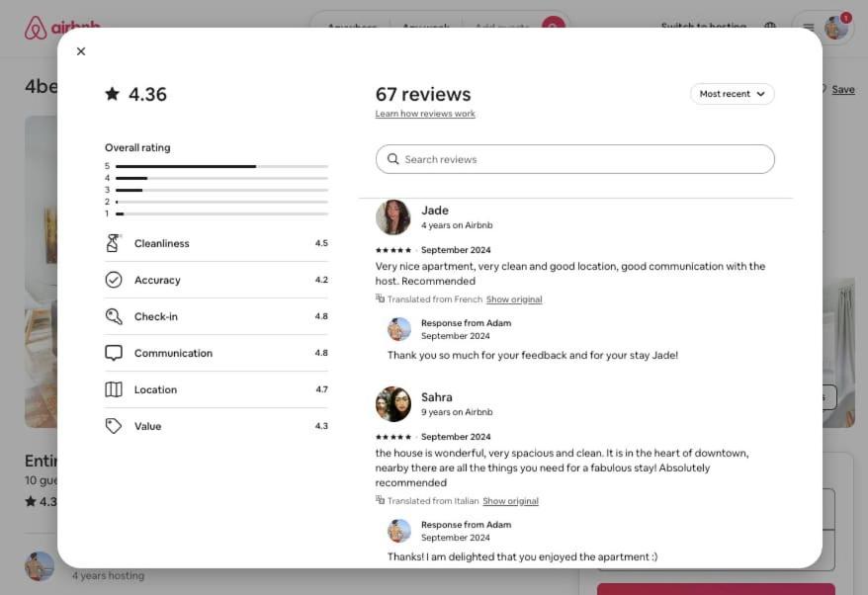Click the 4-star rating bar
This screenshot has height=595, width=868.
221,178
